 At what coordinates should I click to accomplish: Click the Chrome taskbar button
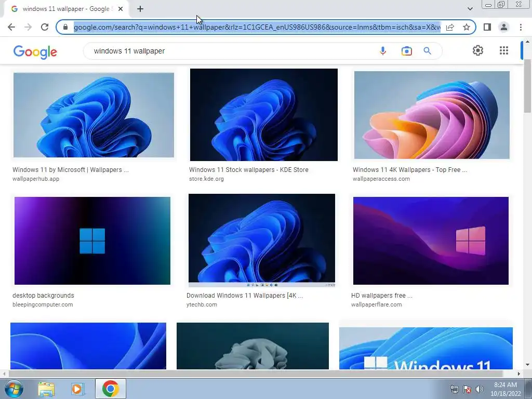coord(111,389)
